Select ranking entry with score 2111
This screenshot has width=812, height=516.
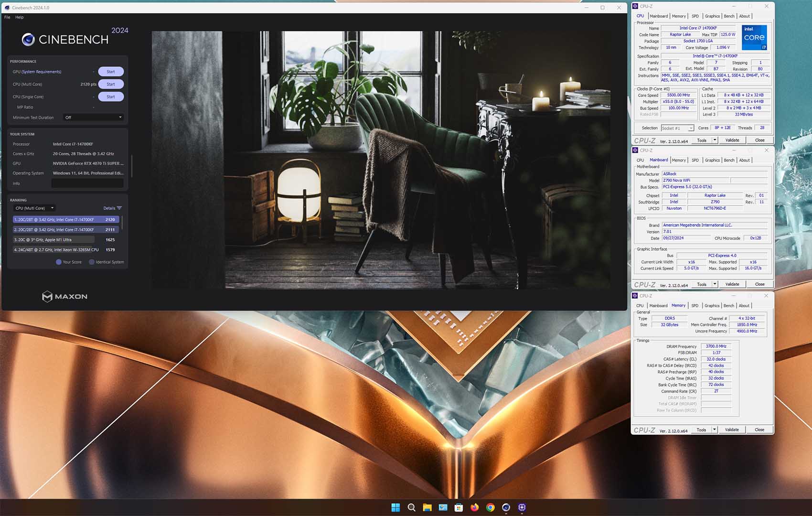click(x=65, y=230)
